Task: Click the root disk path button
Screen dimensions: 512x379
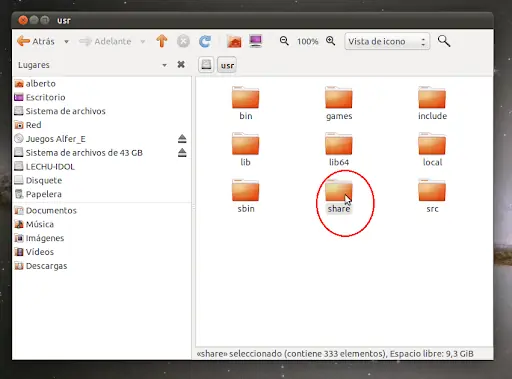Action: click(206, 65)
